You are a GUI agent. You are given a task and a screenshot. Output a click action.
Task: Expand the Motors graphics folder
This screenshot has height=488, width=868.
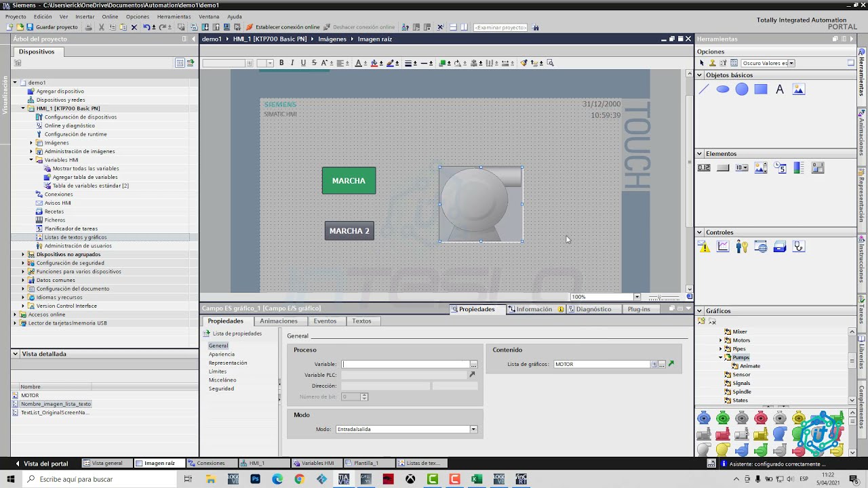coord(721,340)
